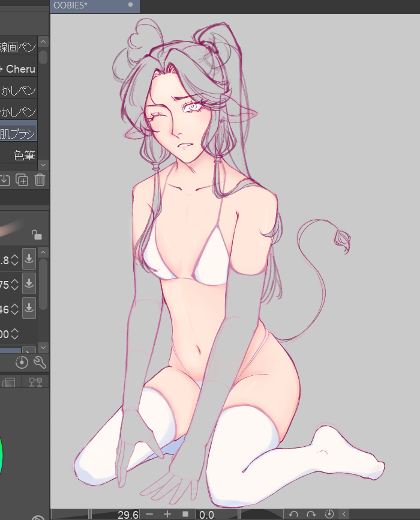Image resolution: width=420 pixels, height=520 pixels.
Task: Toggle the brush property lock icon
Action: (37, 234)
